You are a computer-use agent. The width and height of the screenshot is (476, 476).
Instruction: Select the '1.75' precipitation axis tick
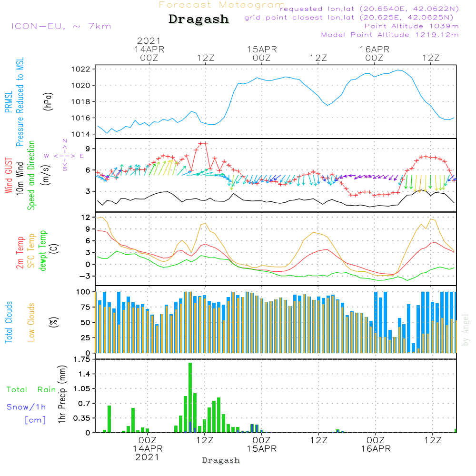click(82, 359)
